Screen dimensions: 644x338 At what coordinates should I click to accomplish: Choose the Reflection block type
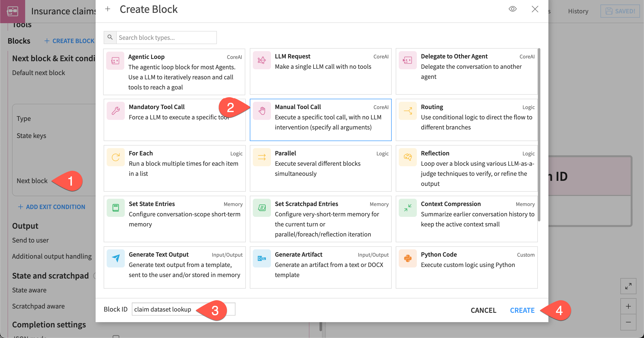coord(466,168)
